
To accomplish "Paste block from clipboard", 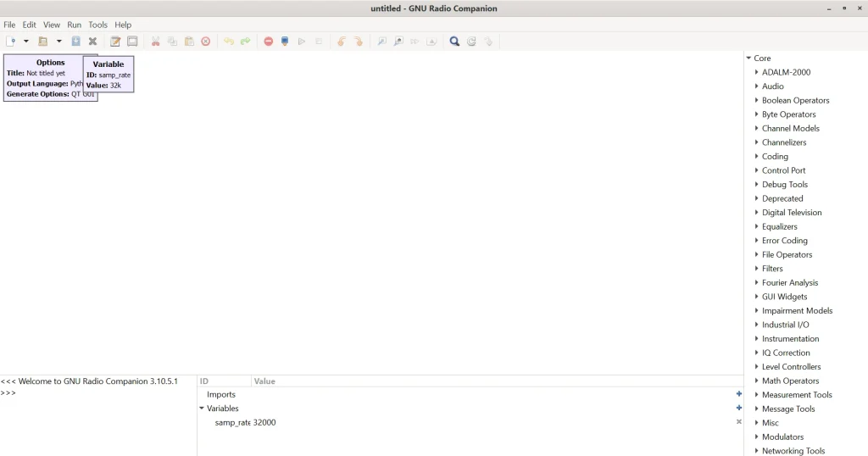I will 189,42.
